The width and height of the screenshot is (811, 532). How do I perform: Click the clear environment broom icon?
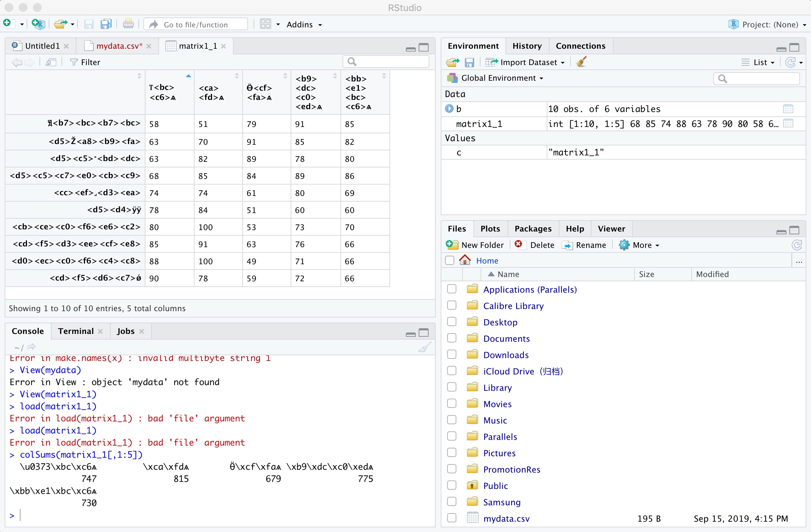coord(581,62)
